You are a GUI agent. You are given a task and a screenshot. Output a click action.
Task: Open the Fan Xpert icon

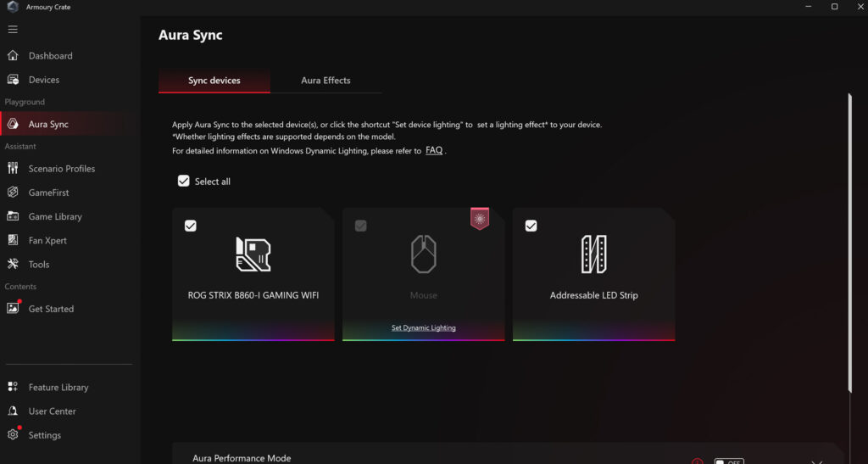point(13,240)
